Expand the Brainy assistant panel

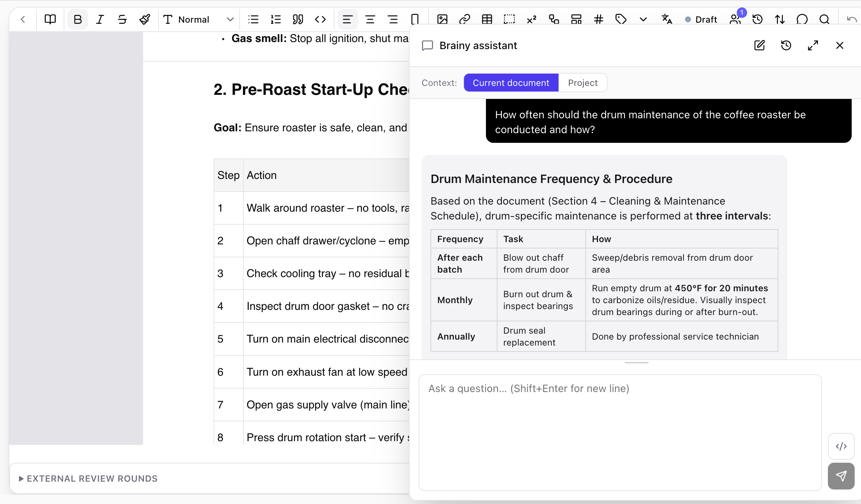[x=813, y=45]
